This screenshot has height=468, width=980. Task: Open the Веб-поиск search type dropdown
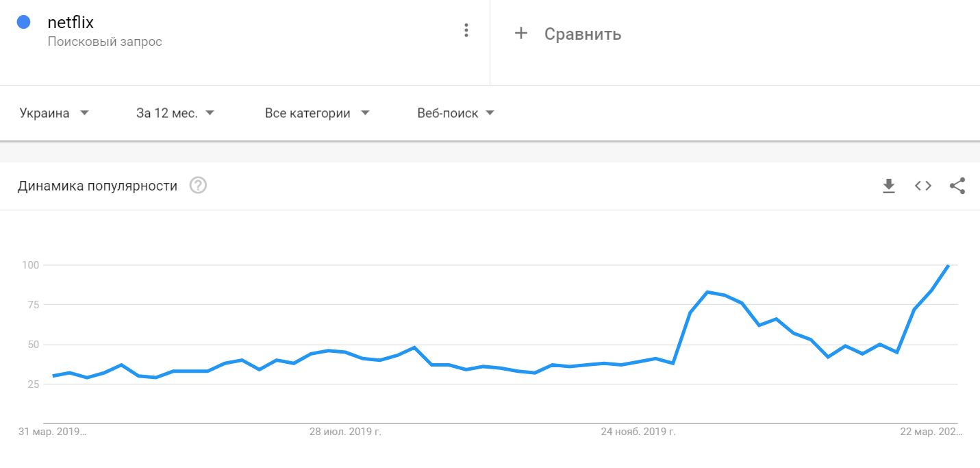point(455,113)
